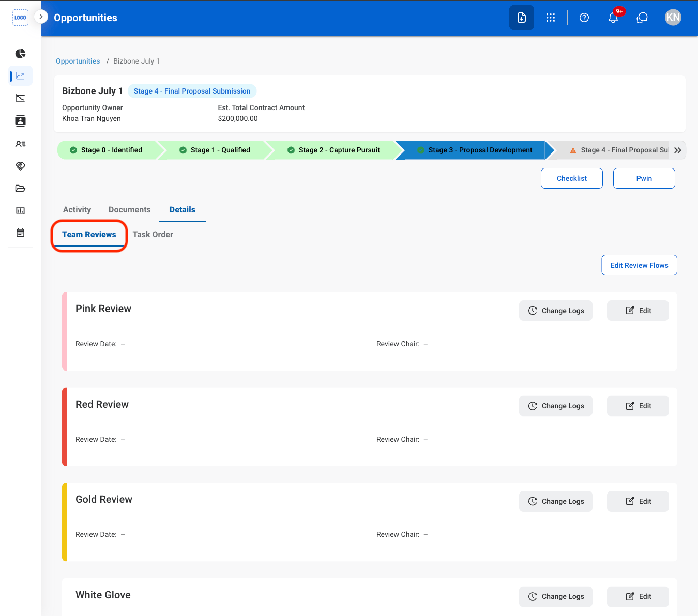Open Change Logs for Red Review

(556, 406)
